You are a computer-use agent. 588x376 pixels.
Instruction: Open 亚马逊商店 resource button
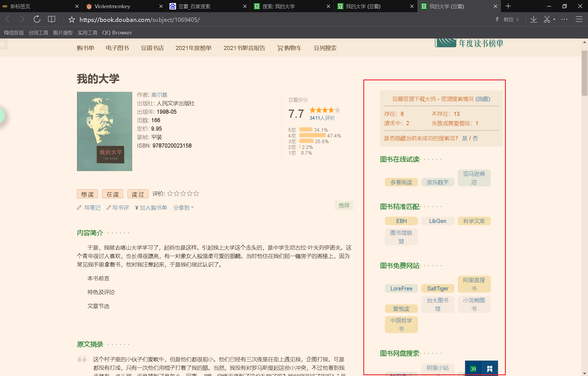(474, 178)
